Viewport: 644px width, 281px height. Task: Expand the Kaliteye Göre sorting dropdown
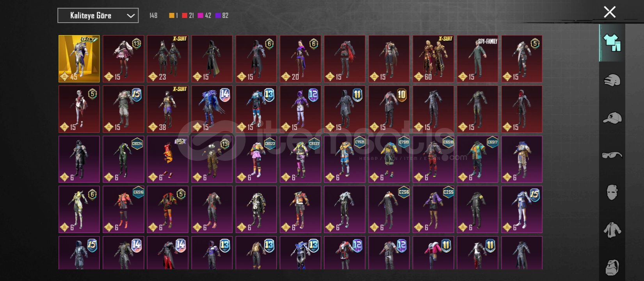click(x=98, y=16)
